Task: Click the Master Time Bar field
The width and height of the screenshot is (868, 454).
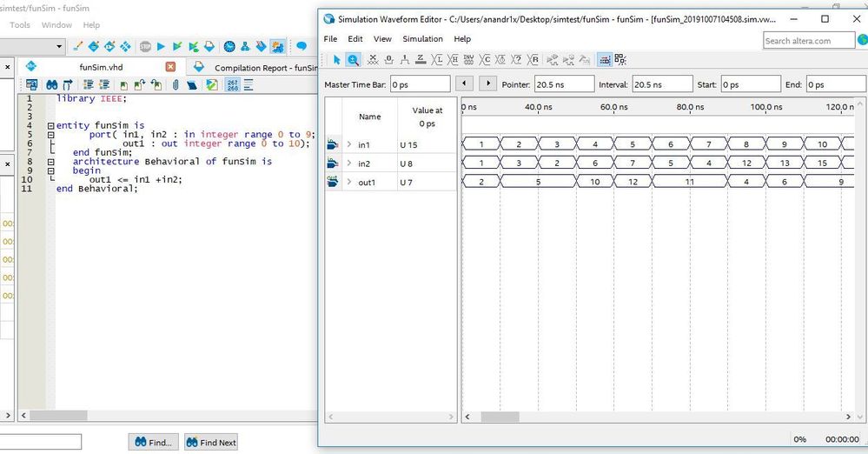Action: 419,84
